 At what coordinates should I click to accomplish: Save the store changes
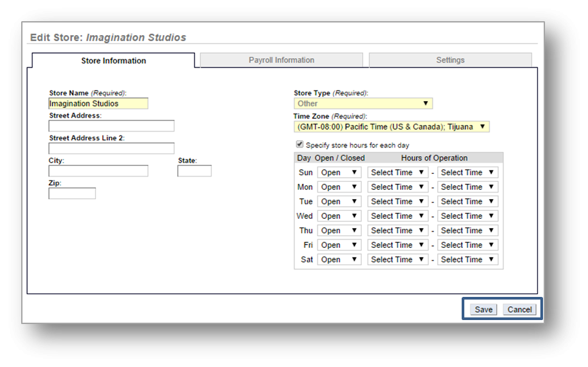pyautogui.click(x=483, y=309)
